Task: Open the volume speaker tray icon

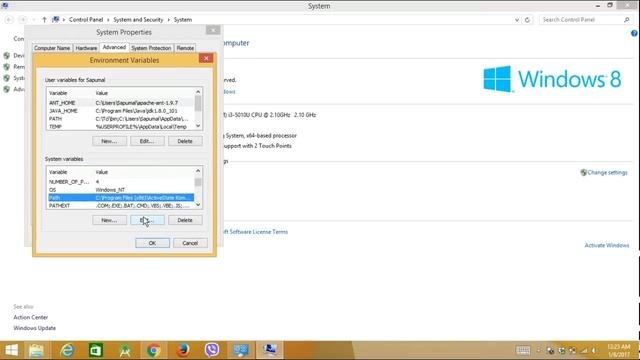Action: coord(595,350)
